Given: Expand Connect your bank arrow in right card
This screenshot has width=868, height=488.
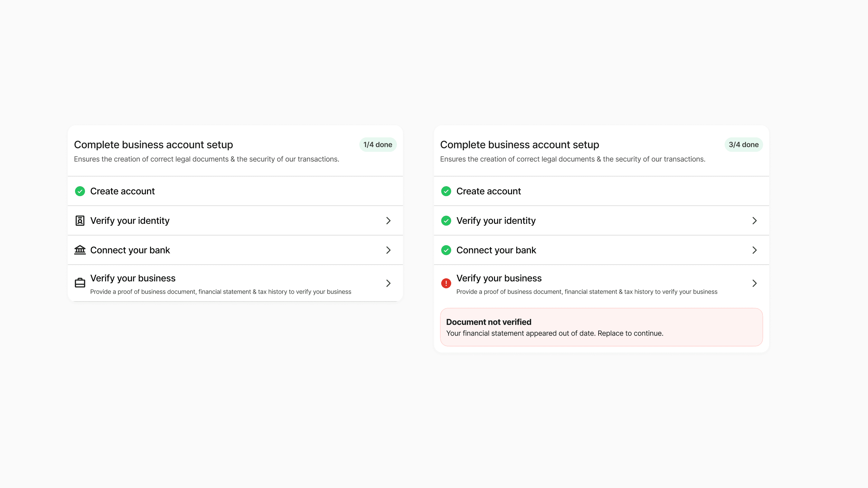Looking at the screenshot, I should (754, 250).
